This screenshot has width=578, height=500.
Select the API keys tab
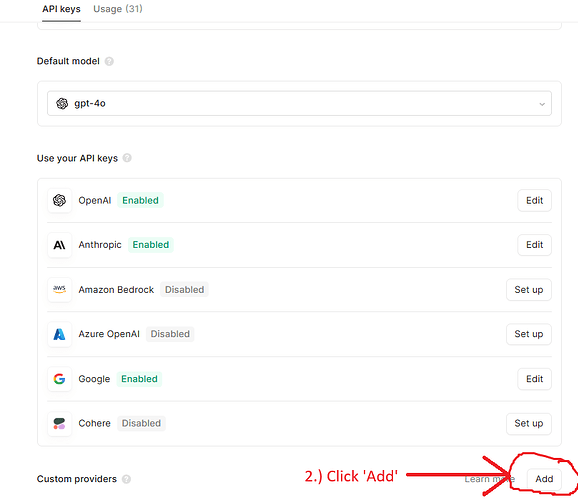pos(61,9)
